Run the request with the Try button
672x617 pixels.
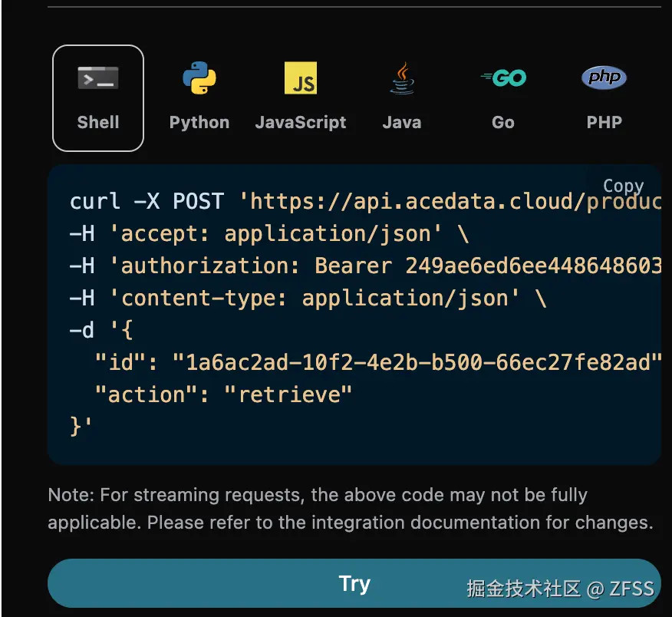[354, 583]
